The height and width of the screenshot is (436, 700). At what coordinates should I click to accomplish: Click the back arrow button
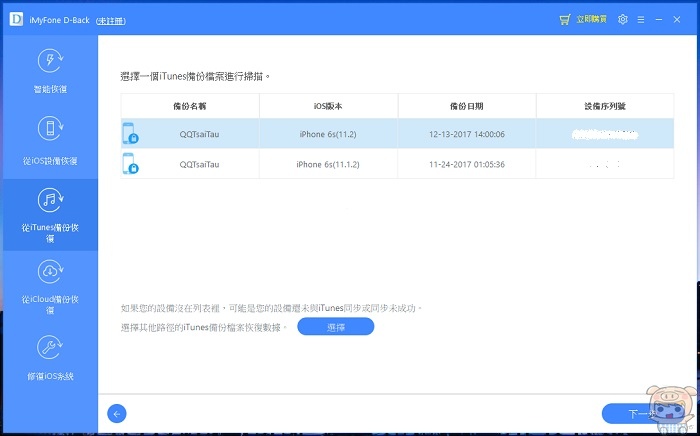pyautogui.click(x=117, y=413)
